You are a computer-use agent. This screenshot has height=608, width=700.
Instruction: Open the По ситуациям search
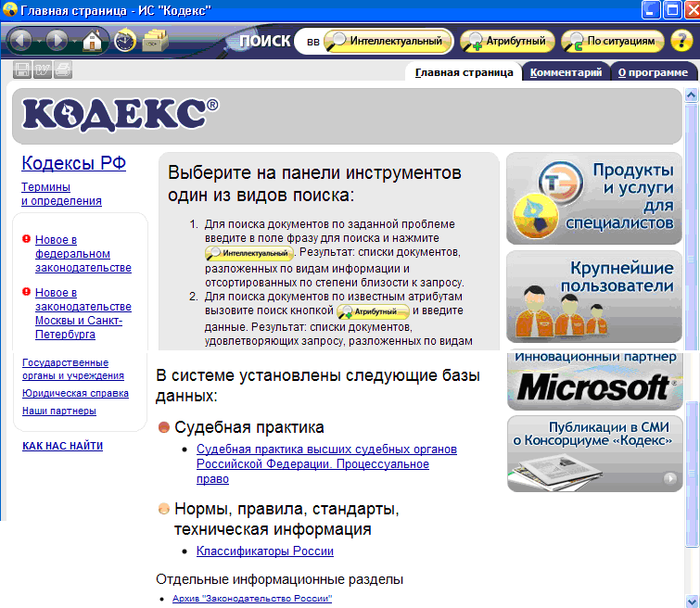tap(612, 41)
